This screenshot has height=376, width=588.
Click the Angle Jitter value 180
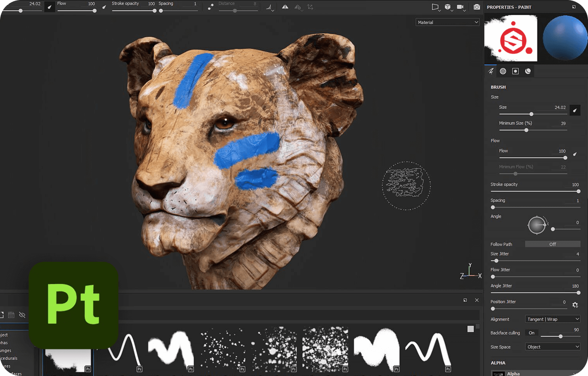click(x=575, y=286)
